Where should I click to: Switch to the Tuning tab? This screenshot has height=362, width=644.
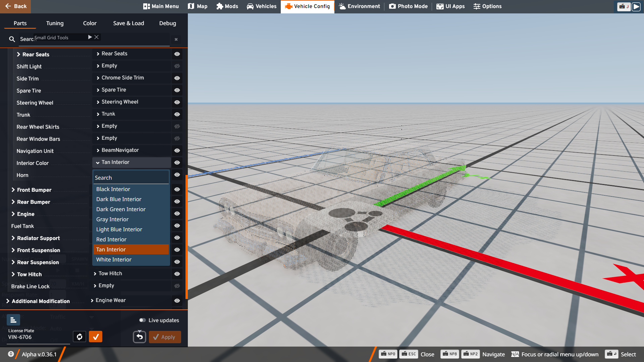[x=55, y=23]
